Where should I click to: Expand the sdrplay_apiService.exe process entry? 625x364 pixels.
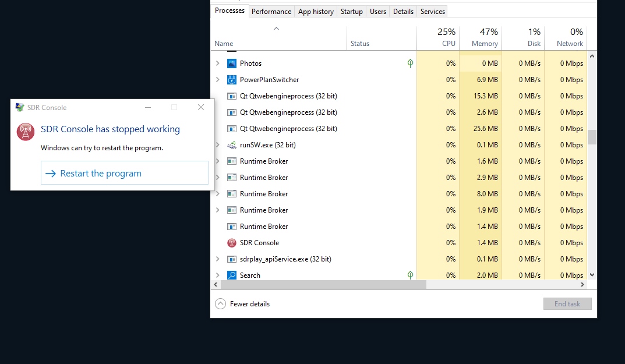[218, 259]
